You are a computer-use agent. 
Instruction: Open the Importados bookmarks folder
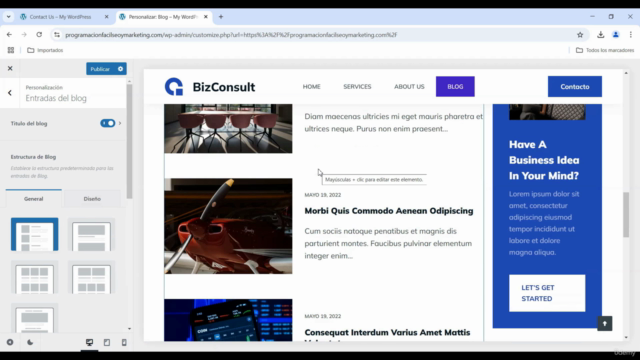[45, 50]
